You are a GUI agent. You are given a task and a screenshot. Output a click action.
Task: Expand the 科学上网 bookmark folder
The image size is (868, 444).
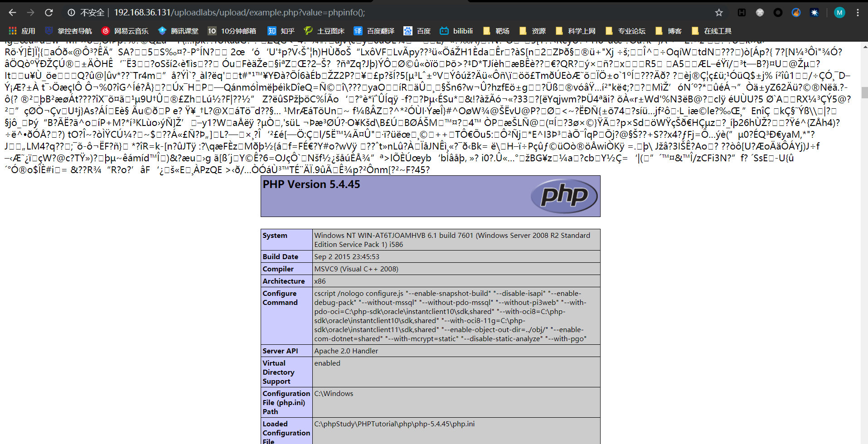576,31
